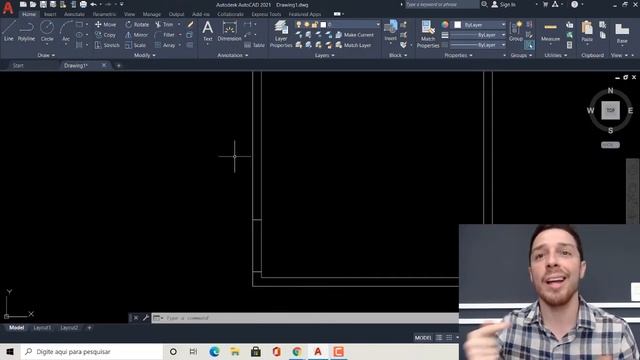Open the Array tool dropdown arrow

(x=180, y=45)
